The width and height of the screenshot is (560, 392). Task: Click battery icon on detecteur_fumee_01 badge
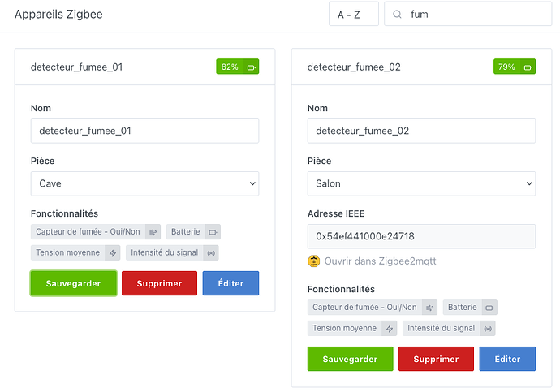(252, 67)
